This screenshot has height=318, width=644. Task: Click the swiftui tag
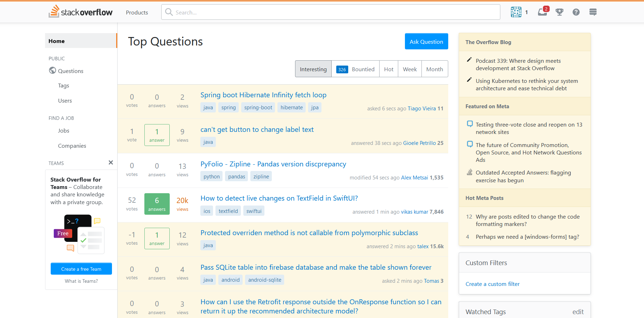[x=254, y=211]
